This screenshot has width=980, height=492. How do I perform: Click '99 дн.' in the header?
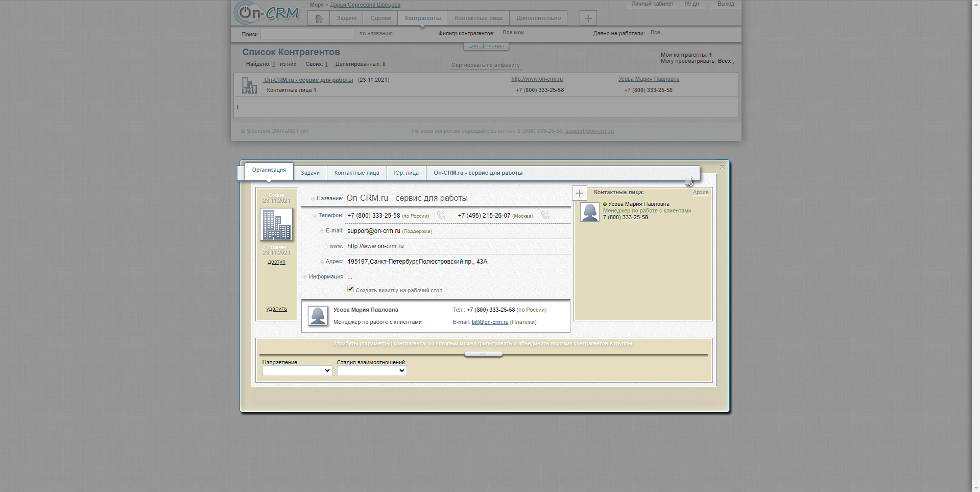692,4
